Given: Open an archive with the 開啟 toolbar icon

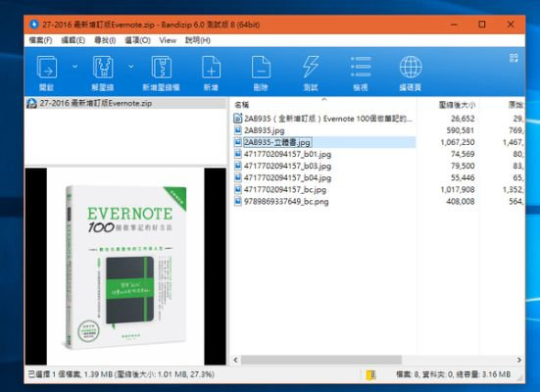Looking at the screenshot, I should [x=47, y=73].
